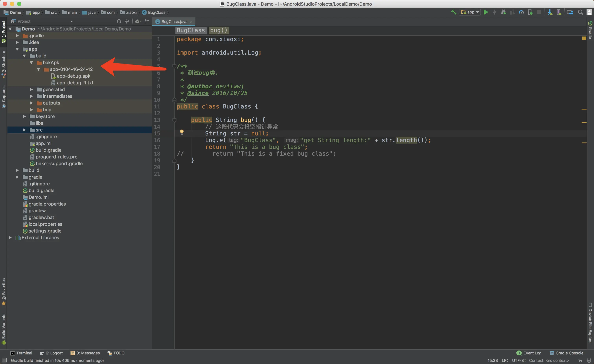Fold the bug() method in gutter
This screenshot has width=594, height=364.
(175, 120)
